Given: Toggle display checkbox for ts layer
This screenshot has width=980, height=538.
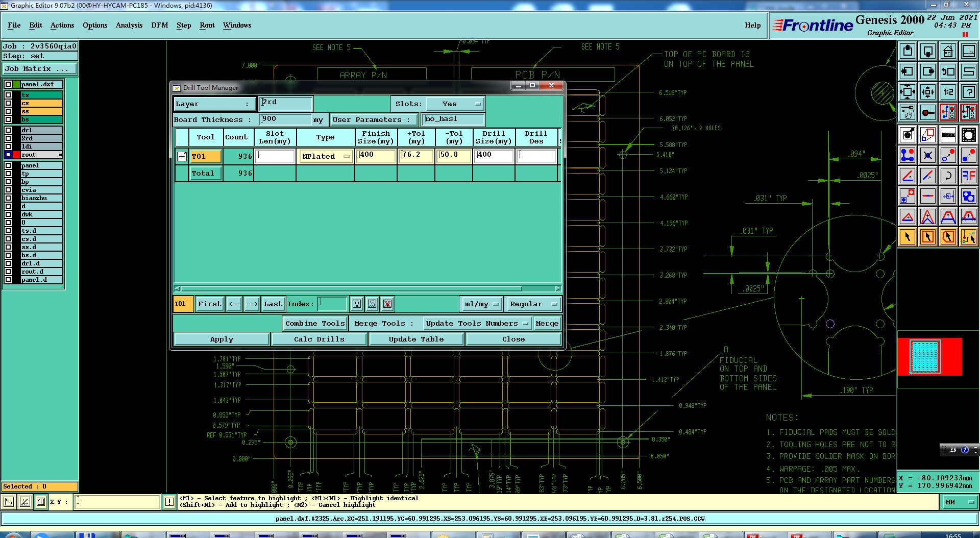Looking at the screenshot, I should tap(8, 95).
